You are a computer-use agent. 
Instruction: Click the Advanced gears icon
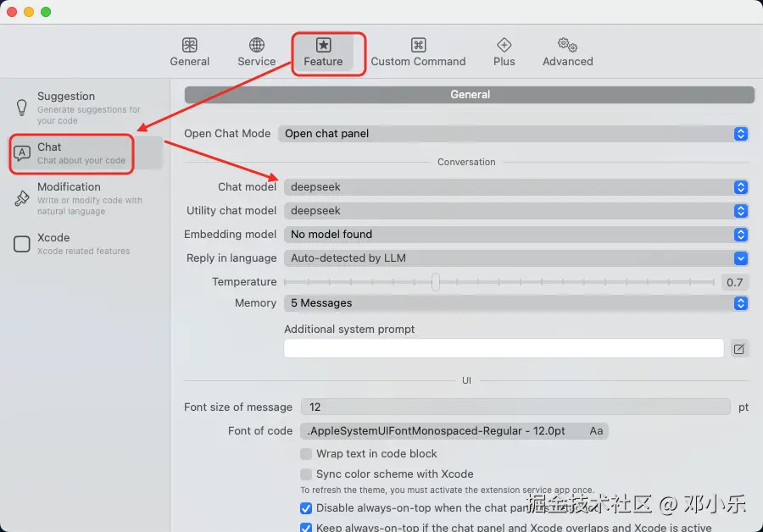pos(567,45)
